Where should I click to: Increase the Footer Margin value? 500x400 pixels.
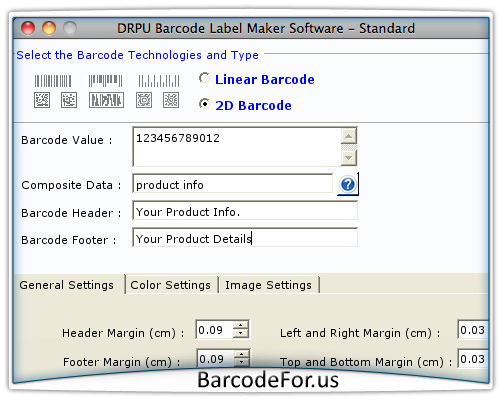tap(241, 354)
